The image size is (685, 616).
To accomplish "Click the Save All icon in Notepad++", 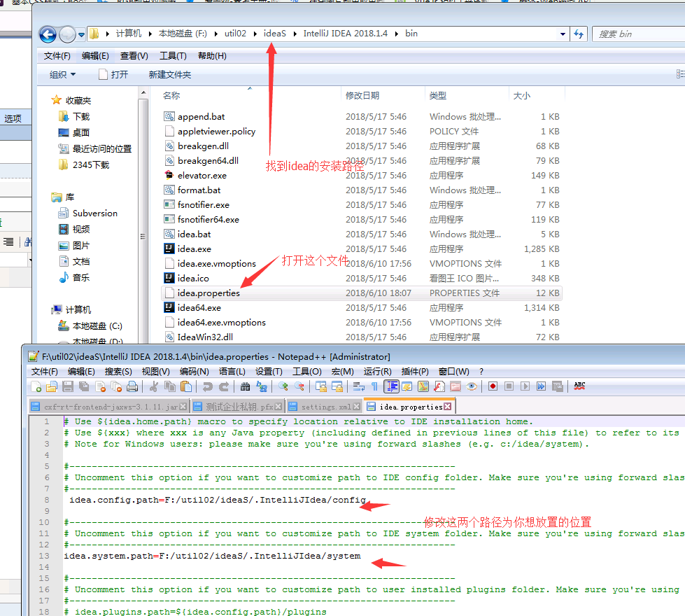I will (84, 386).
